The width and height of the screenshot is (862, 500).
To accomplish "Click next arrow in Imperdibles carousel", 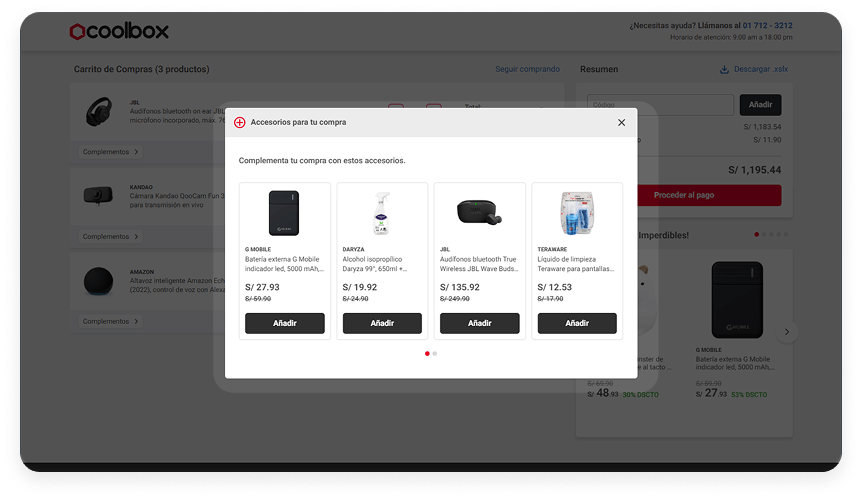I will pyautogui.click(x=787, y=332).
